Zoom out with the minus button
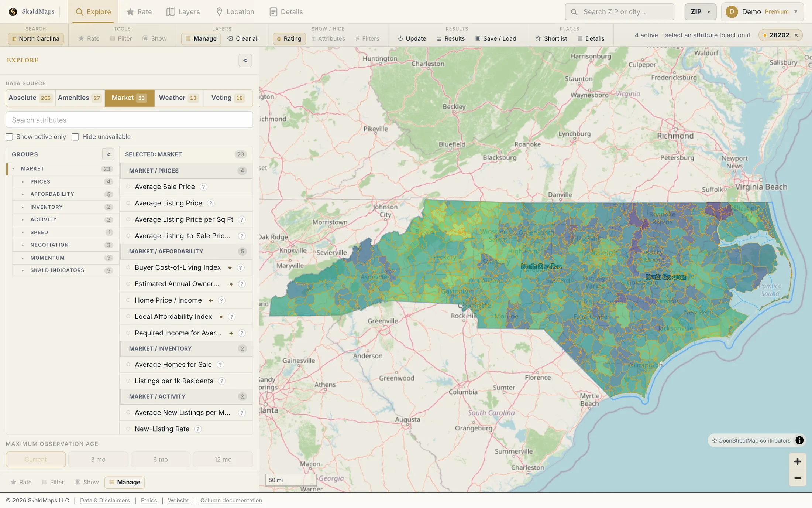Image resolution: width=812 pixels, height=508 pixels. 797,478
